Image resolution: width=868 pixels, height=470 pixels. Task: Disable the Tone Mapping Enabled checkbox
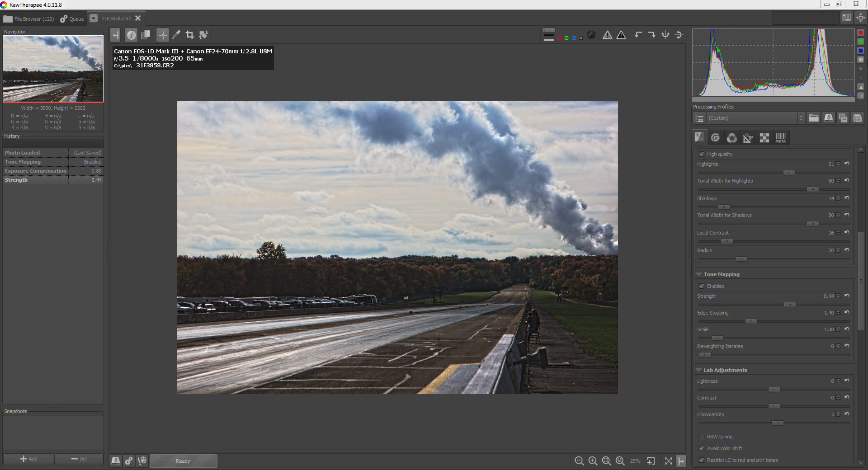tap(702, 286)
